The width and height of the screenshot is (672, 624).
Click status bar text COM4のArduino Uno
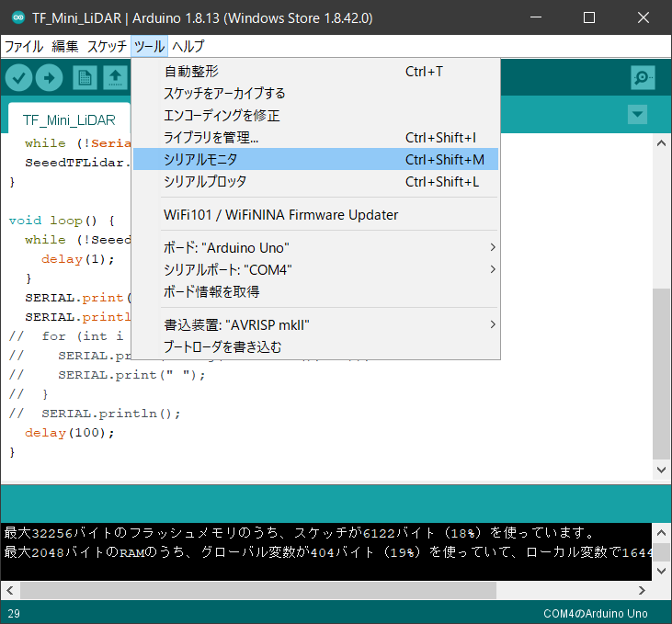[x=595, y=613]
